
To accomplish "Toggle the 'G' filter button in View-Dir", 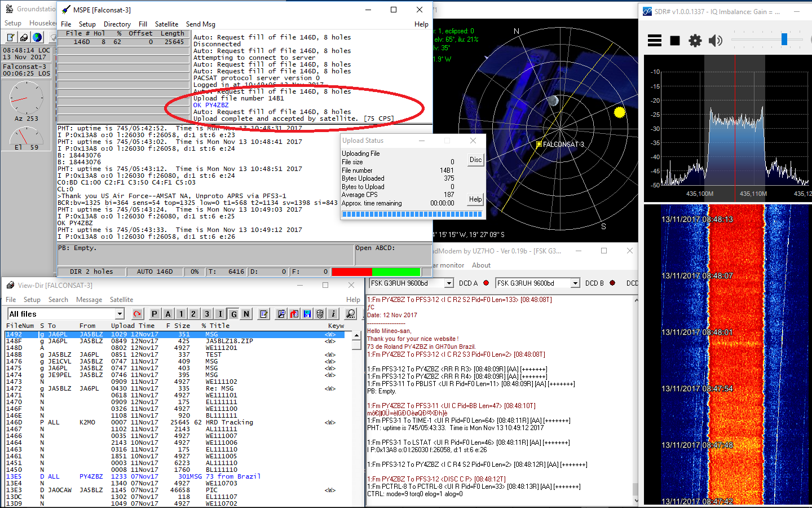I will (x=233, y=314).
